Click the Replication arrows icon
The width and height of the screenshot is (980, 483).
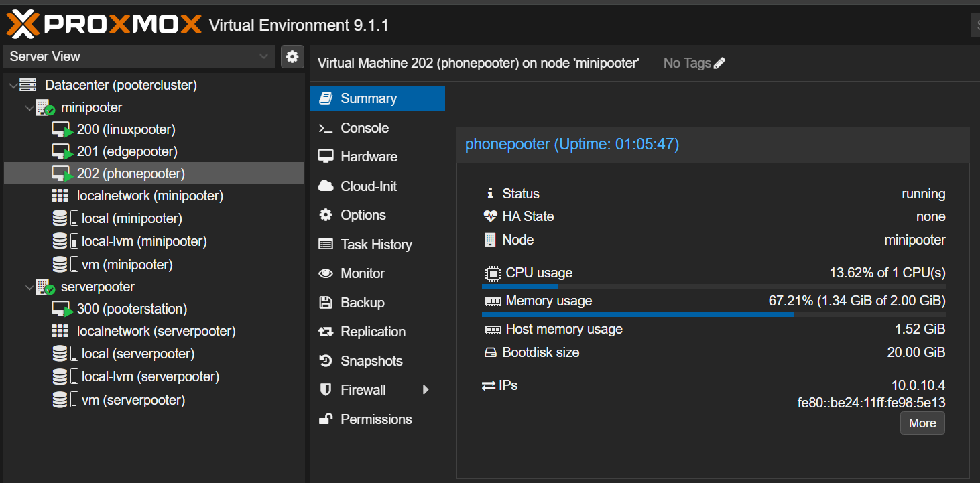tap(326, 332)
